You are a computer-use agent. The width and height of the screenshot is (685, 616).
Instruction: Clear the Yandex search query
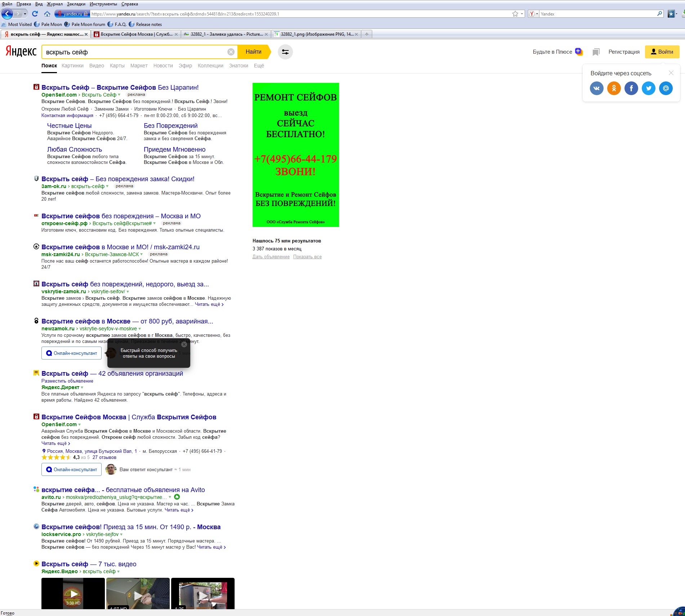click(231, 52)
